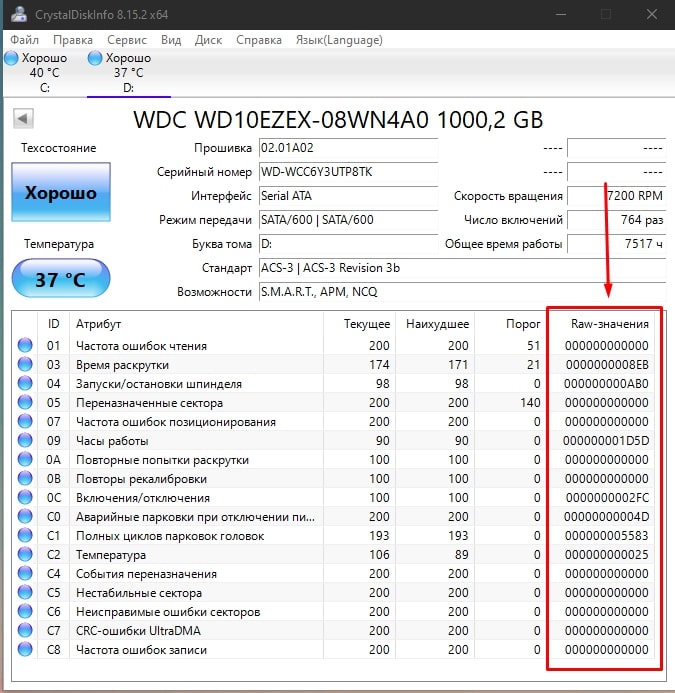Image resolution: width=675 pixels, height=693 pixels.
Task: Click raw value 000000001D5D
Action: pos(606,441)
